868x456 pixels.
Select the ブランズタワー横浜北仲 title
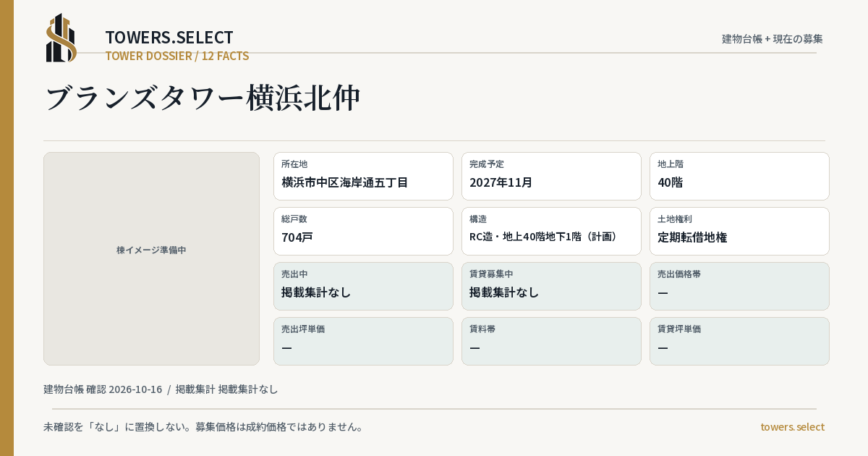(203, 98)
